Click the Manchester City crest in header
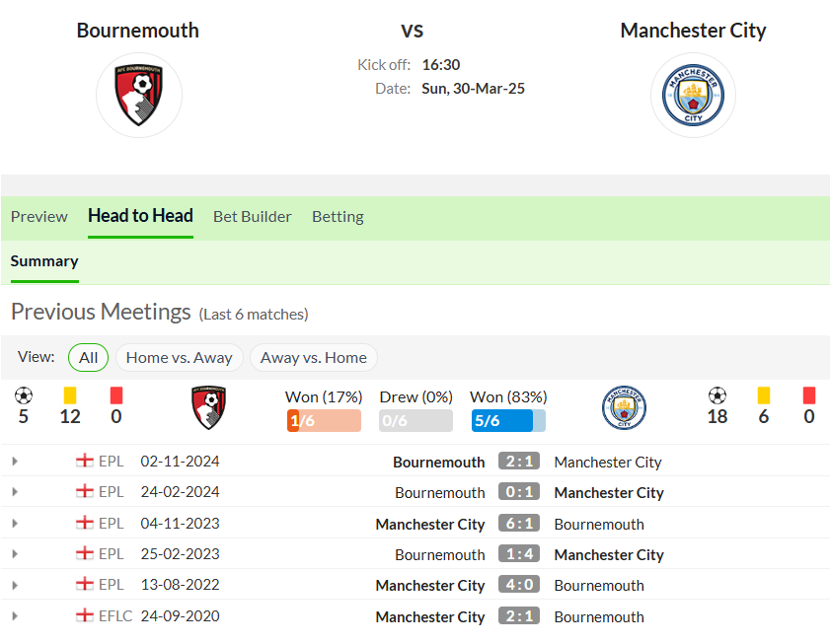Image resolution: width=830 pixels, height=644 pixels. pyautogui.click(x=693, y=96)
